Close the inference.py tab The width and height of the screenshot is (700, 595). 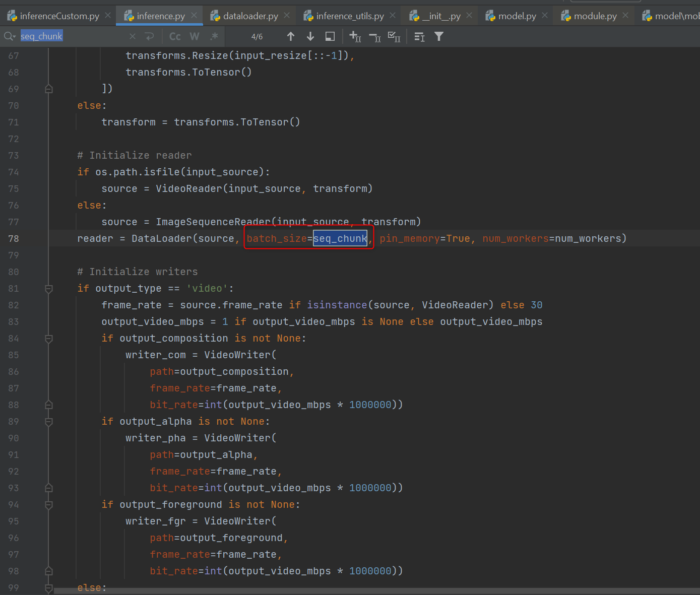coord(194,16)
